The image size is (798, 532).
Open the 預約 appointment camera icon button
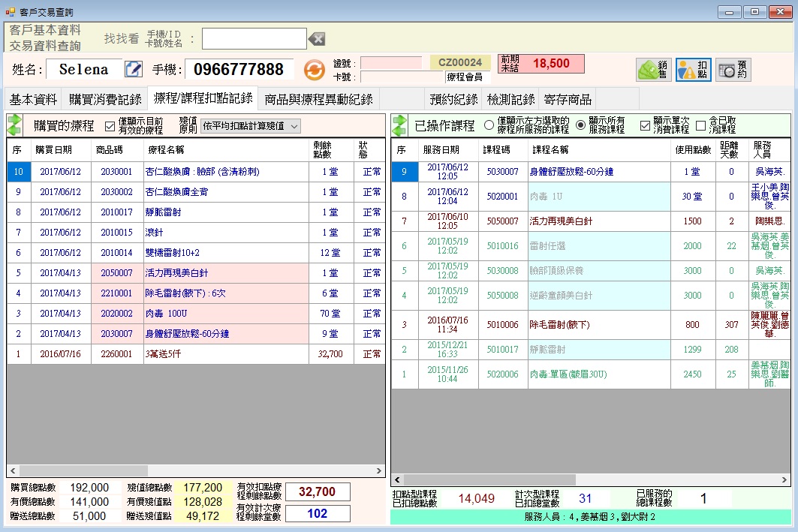coord(733,70)
